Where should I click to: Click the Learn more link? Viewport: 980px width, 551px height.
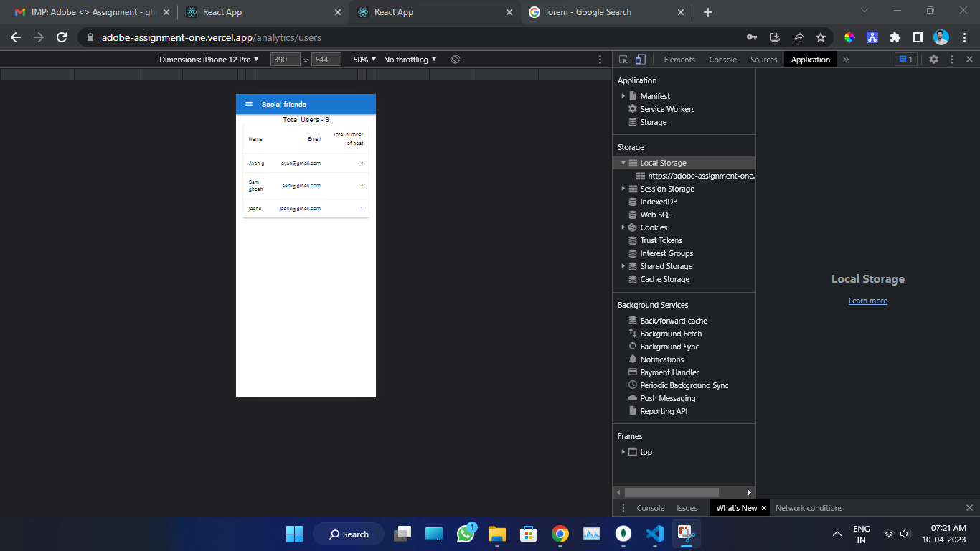868,301
